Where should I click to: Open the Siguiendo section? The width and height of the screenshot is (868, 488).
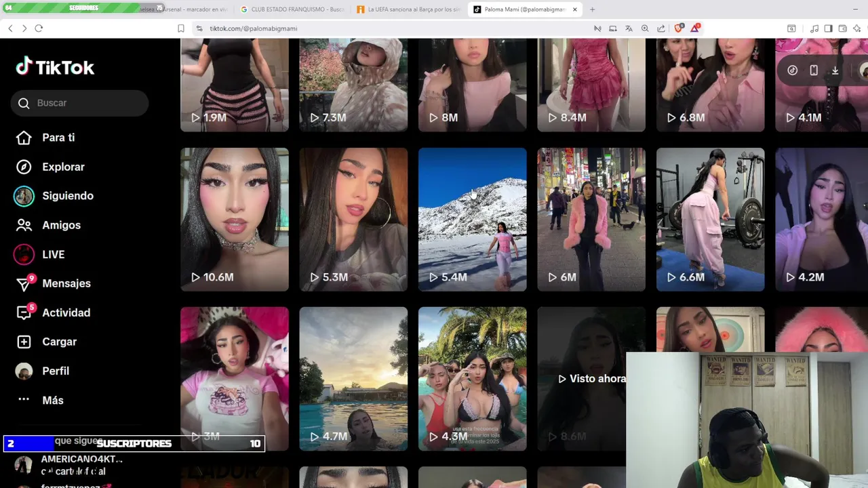click(x=54, y=196)
